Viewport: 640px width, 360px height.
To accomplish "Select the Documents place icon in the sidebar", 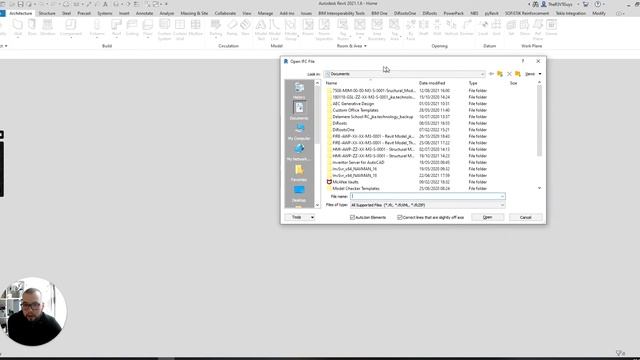I will pos(299,111).
